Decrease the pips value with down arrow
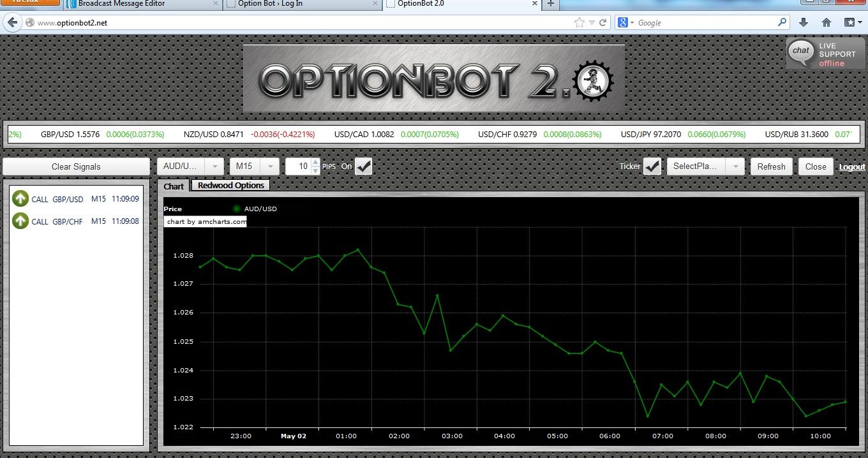This screenshot has width=868, height=458. 315,171
